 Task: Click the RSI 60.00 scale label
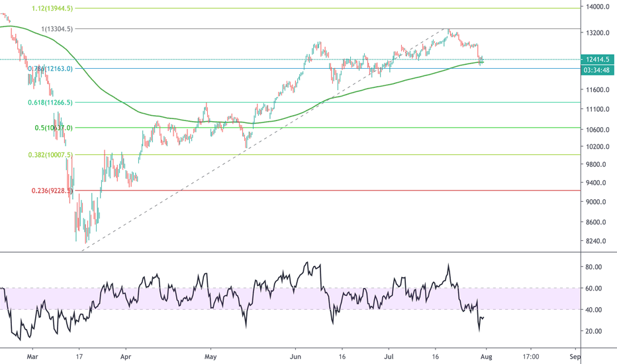click(x=594, y=289)
